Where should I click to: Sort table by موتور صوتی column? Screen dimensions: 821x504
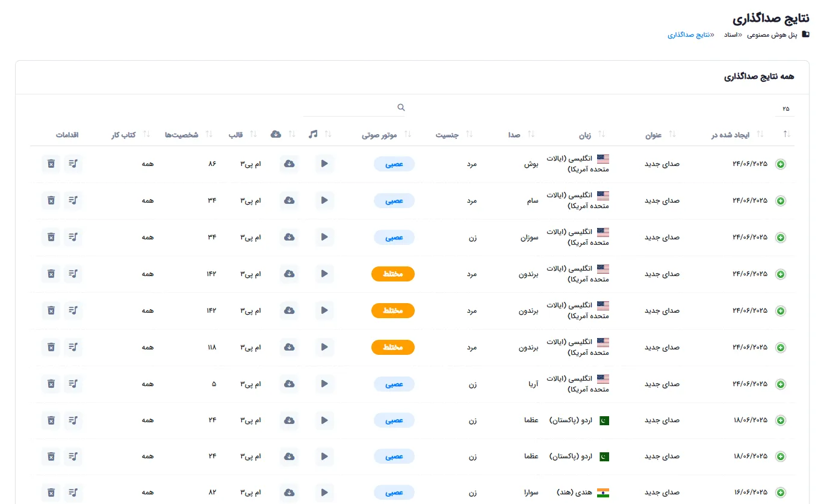click(x=386, y=135)
